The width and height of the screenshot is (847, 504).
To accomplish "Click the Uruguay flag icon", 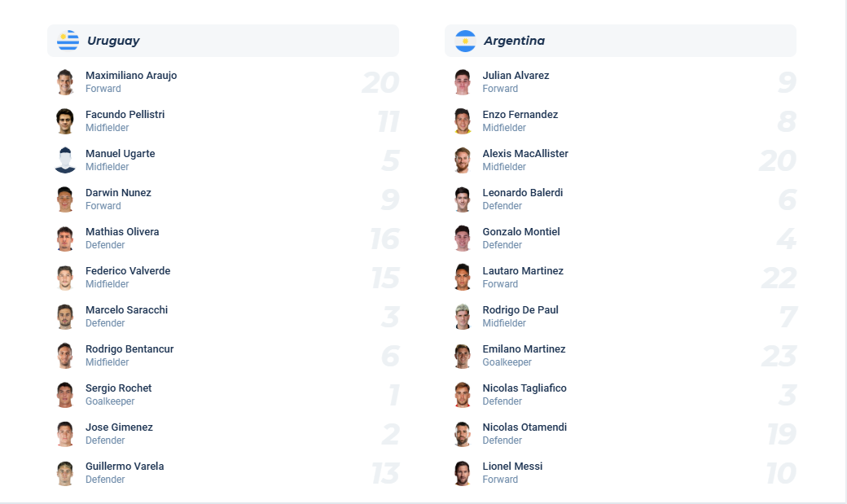I will [68, 40].
